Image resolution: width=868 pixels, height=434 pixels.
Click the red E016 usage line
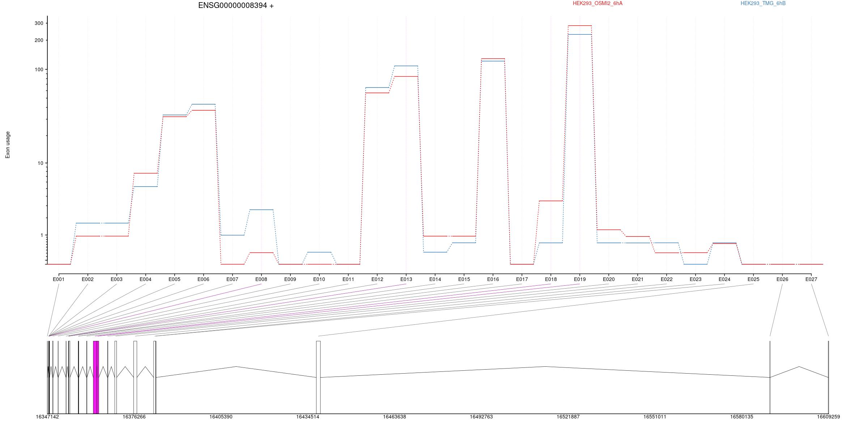[493, 59]
